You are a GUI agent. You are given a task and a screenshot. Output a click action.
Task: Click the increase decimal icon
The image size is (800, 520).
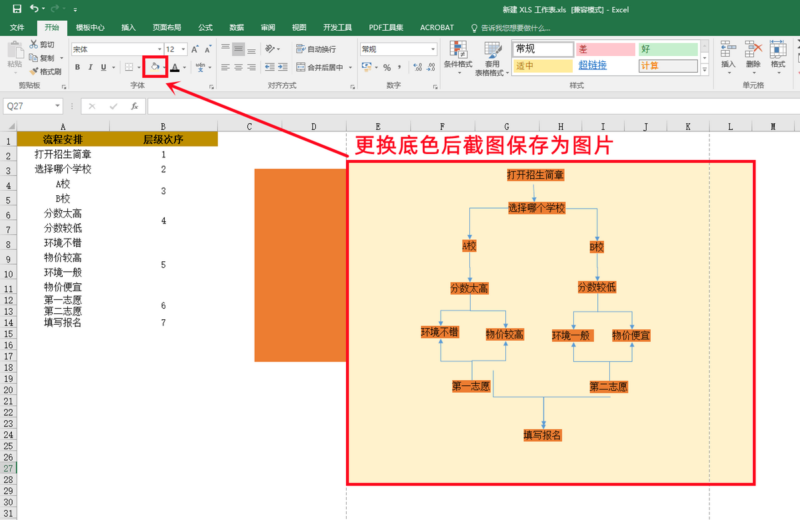click(x=418, y=67)
